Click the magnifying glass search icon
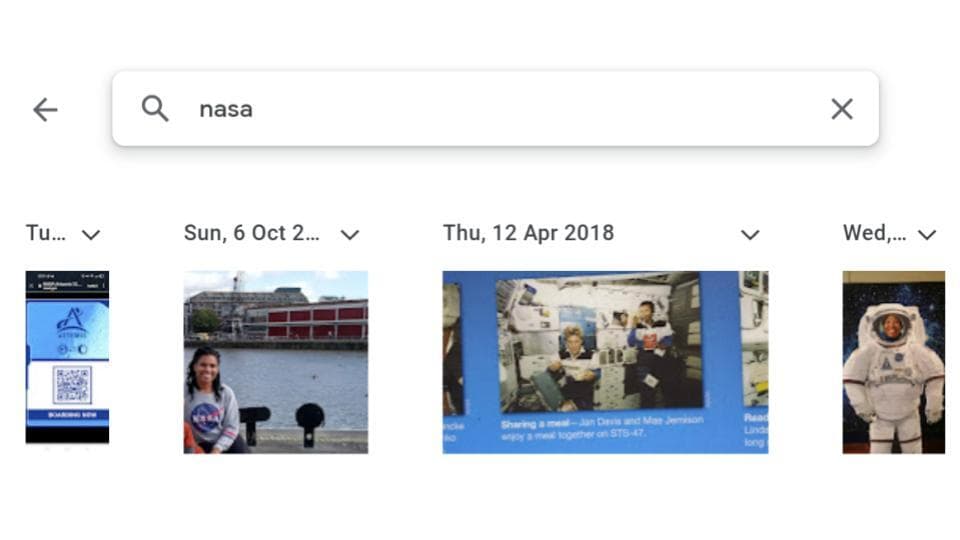 click(x=155, y=109)
